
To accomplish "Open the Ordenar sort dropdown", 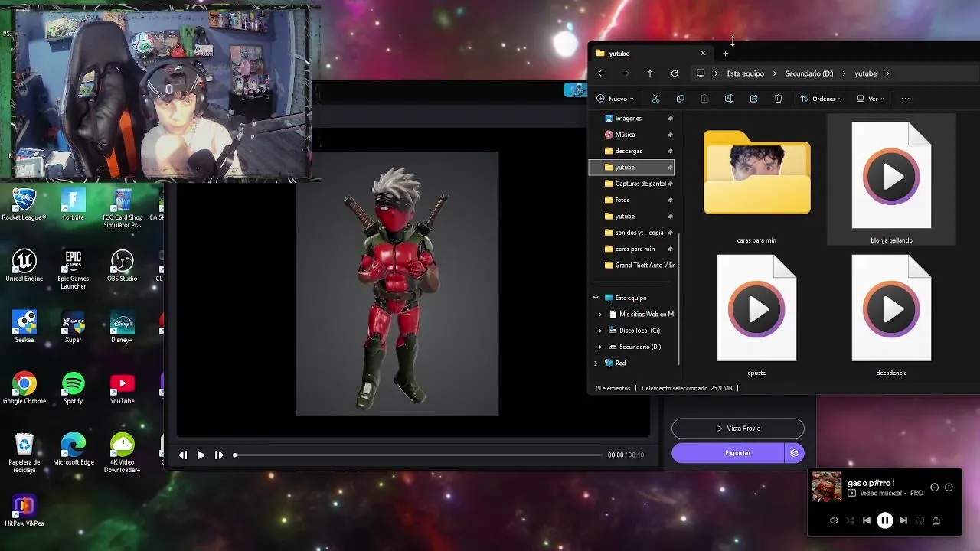I will click(x=821, y=99).
